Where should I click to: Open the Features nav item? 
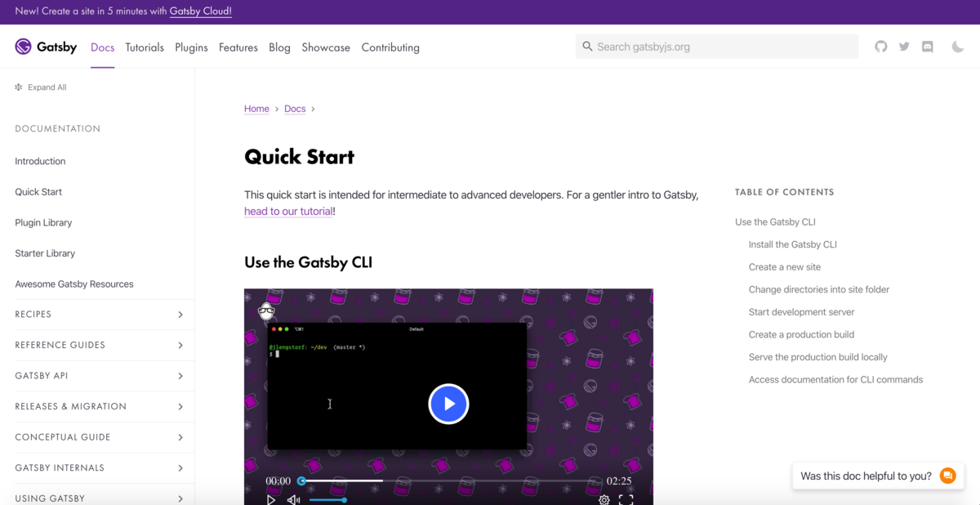coord(238,47)
